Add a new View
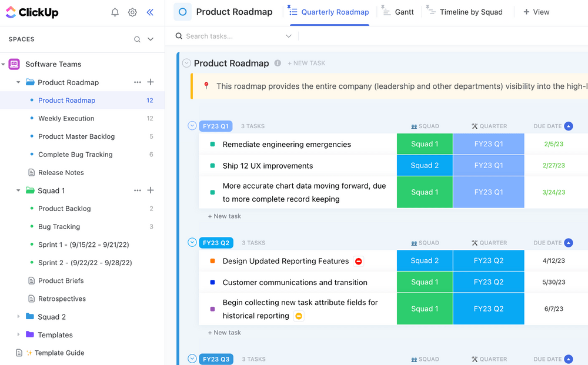 coord(536,12)
